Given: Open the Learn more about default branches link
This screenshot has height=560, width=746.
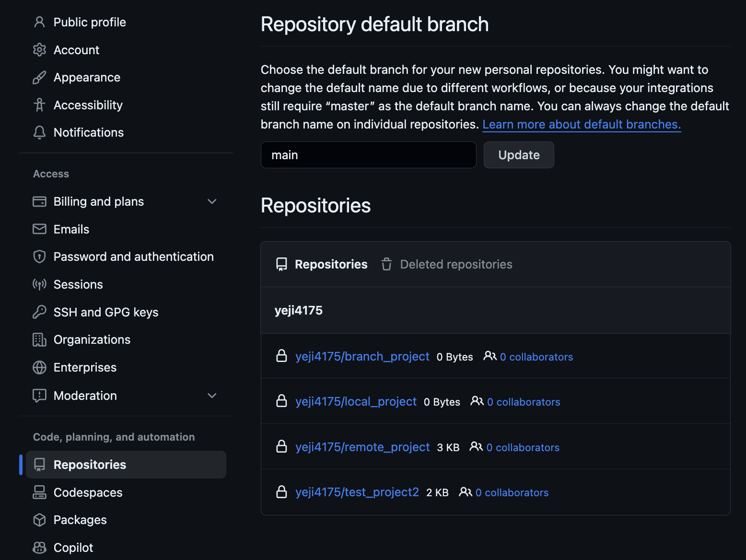Looking at the screenshot, I should pyautogui.click(x=581, y=125).
